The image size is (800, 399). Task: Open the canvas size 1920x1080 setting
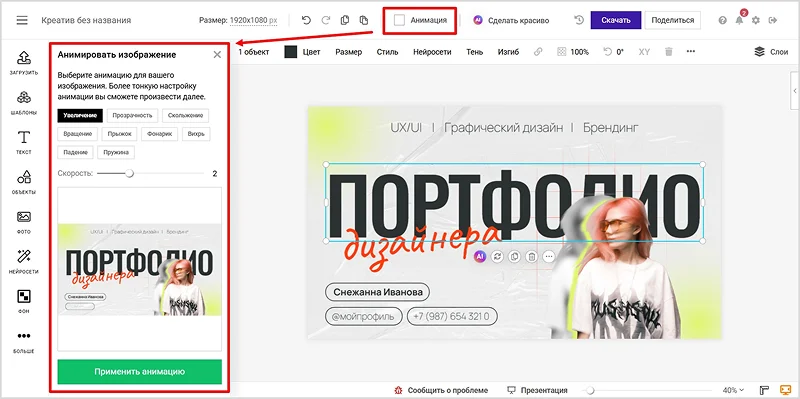pyautogui.click(x=254, y=20)
